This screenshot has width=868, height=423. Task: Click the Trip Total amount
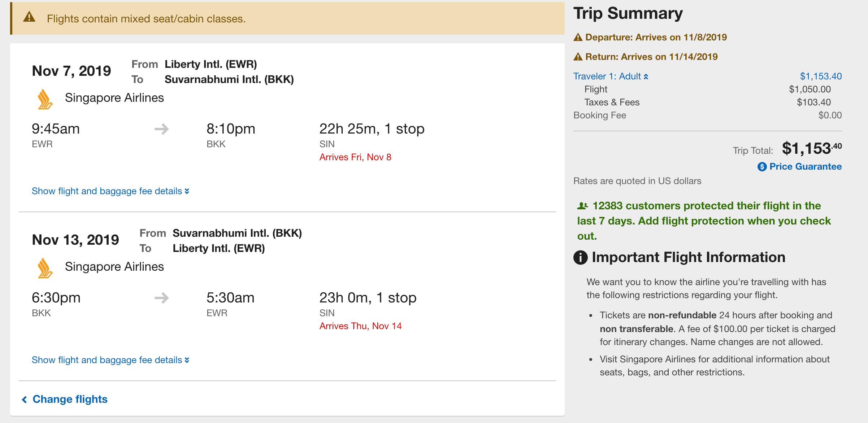click(x=811, y=148)
